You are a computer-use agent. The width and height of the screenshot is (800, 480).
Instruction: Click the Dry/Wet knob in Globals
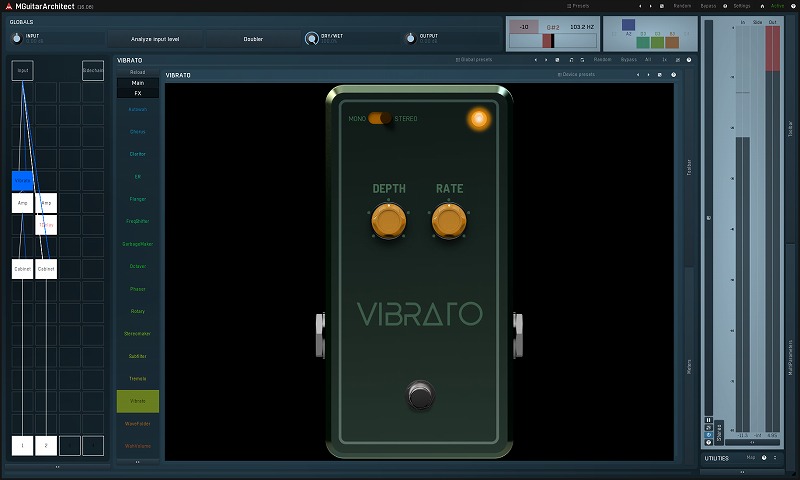(312, 38)
